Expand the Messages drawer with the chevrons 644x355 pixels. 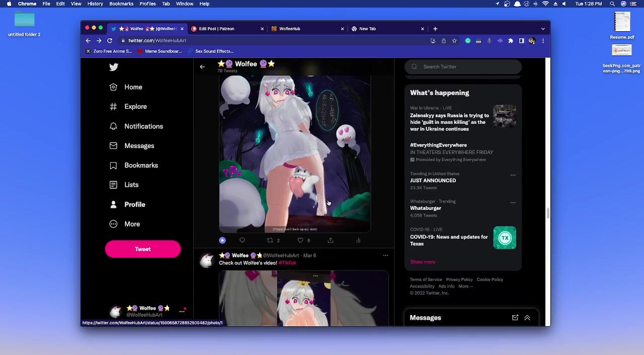pyautogui.click(x=527, y=318)
